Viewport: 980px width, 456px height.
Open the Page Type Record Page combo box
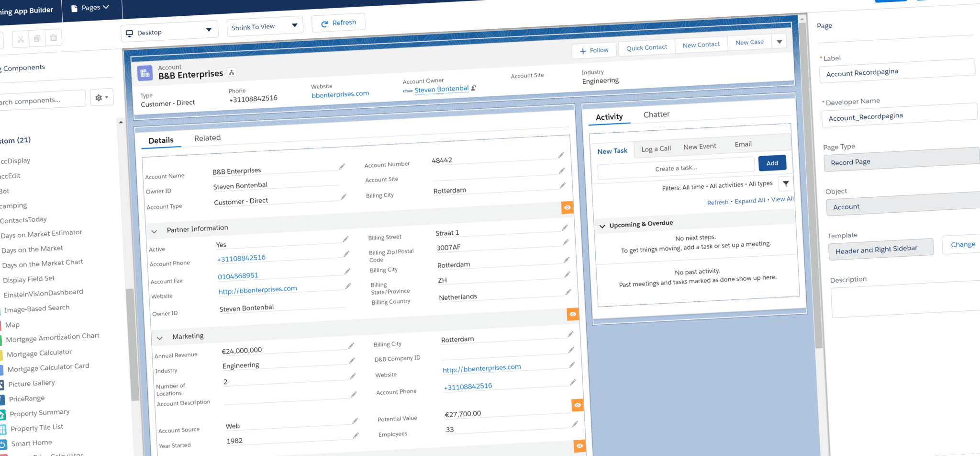(901, 160)
